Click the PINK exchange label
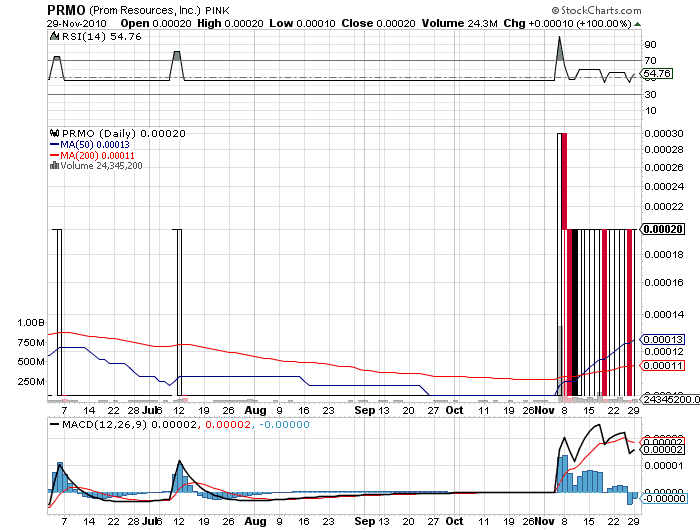Viewport: 700px width, 530px height. click(x=217, y=10)
